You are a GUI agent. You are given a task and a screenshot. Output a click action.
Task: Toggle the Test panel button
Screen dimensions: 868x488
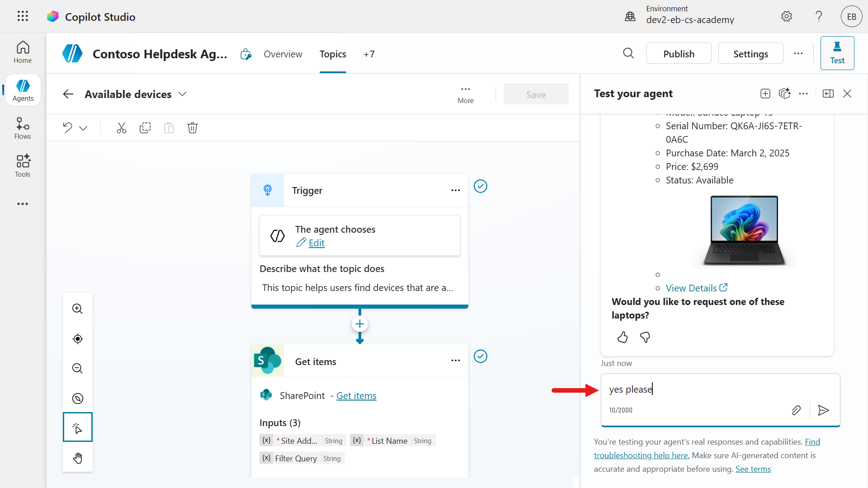(x=837, y=53)
